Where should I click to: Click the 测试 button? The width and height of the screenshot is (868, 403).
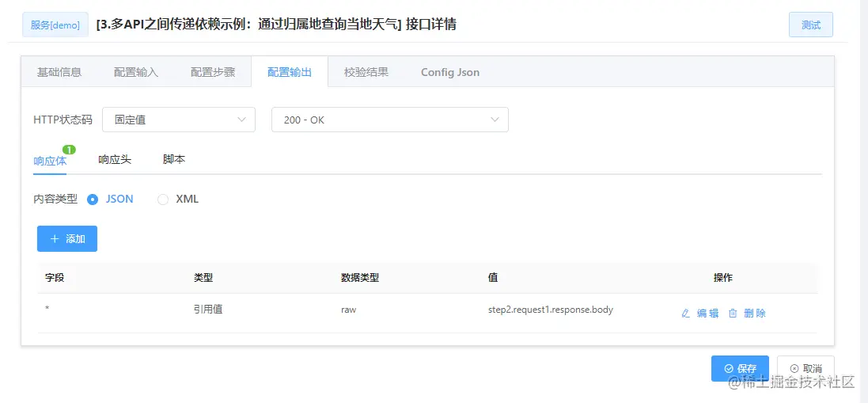(x=811, y=25)
